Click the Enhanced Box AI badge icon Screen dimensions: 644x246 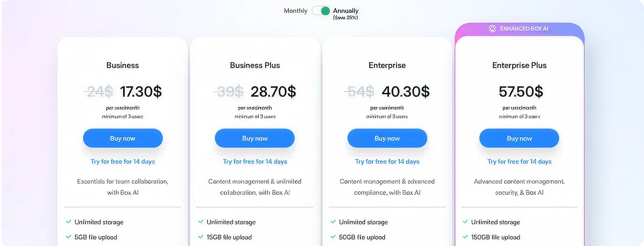[492, 28]
